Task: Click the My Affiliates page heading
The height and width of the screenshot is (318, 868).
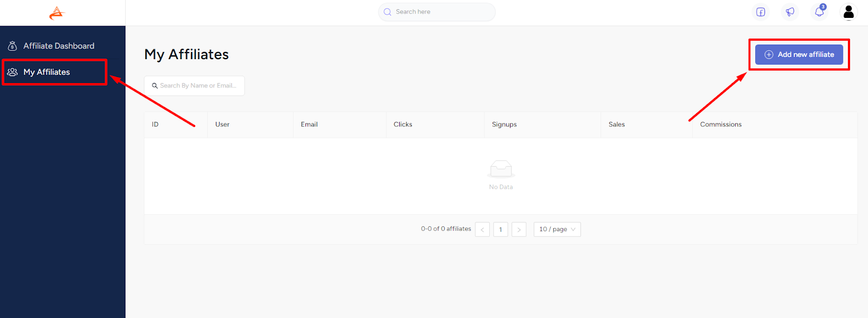Action: [x=187, y=55]
